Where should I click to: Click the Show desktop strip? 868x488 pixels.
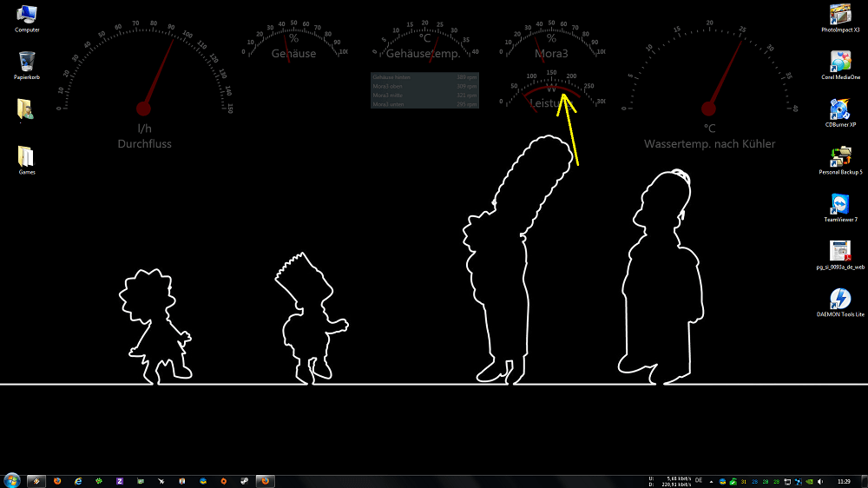pyautogui.click(x=865, y=481)
